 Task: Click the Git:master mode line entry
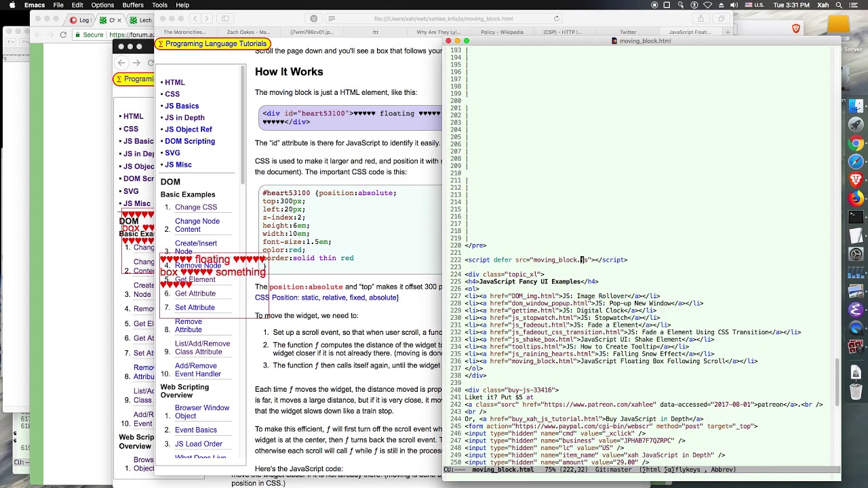(614, 470)
